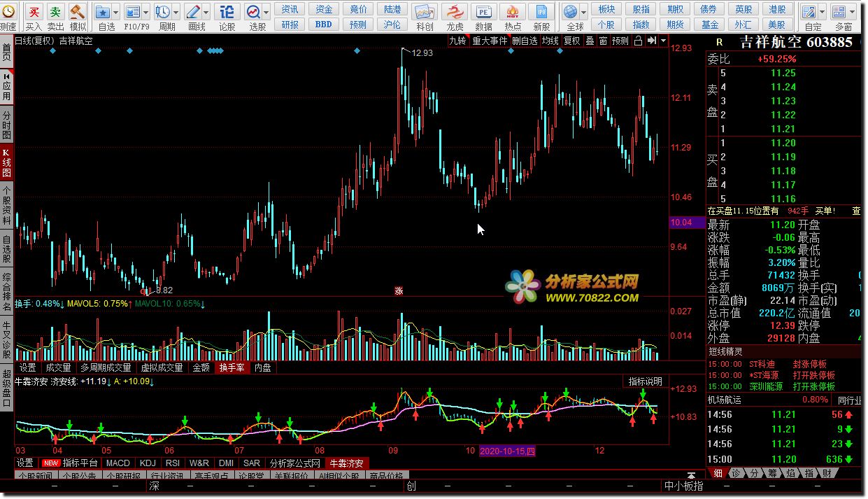Open the 热点 hot flame icon
868x499 pixels.
tap(513, 12)
